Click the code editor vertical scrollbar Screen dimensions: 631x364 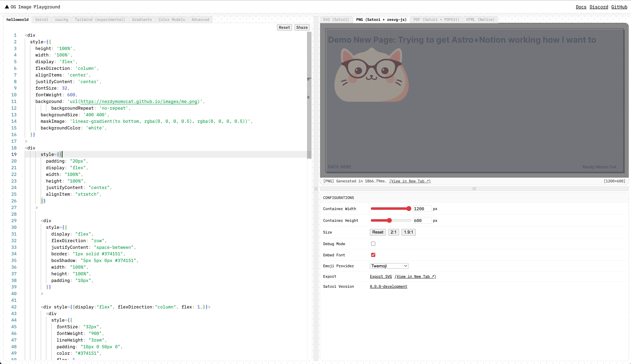pyautogui.click(x=309, y=95)
